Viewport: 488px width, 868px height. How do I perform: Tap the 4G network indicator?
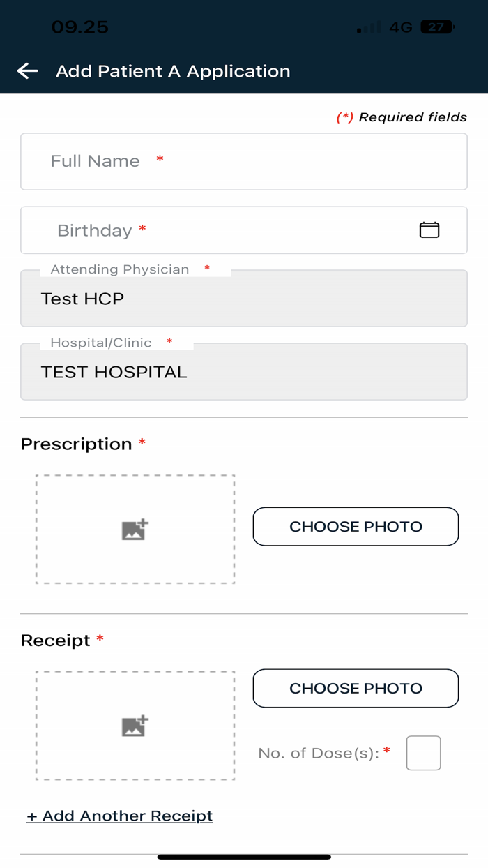pyautogui.click(x=401, y=27)
